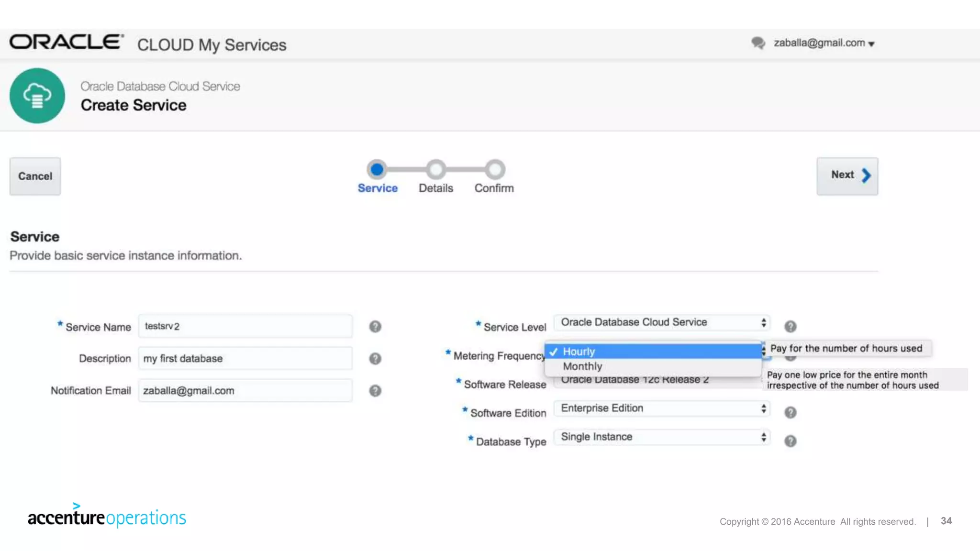The height and width of the screenshot is (551, 980).
Task: Click into the Service Name text field
Action: point(245,326)
